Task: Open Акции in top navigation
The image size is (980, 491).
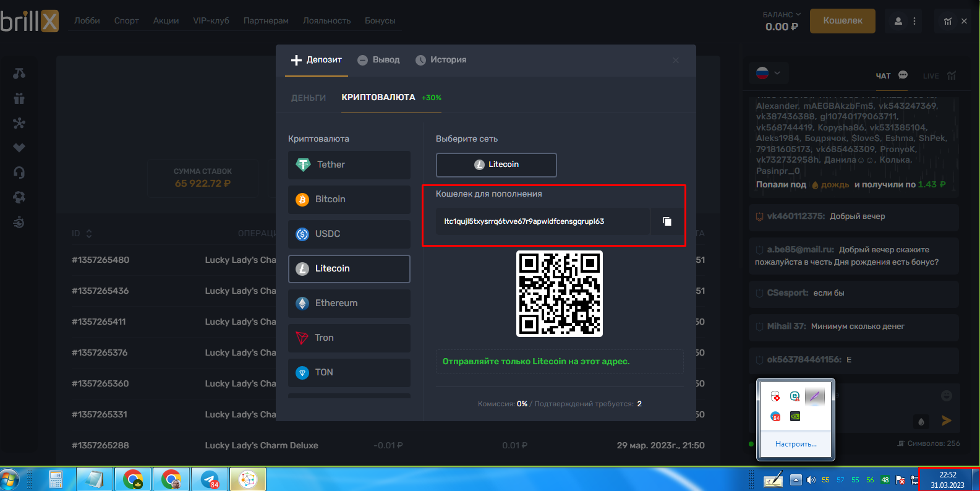Action: 166,20
